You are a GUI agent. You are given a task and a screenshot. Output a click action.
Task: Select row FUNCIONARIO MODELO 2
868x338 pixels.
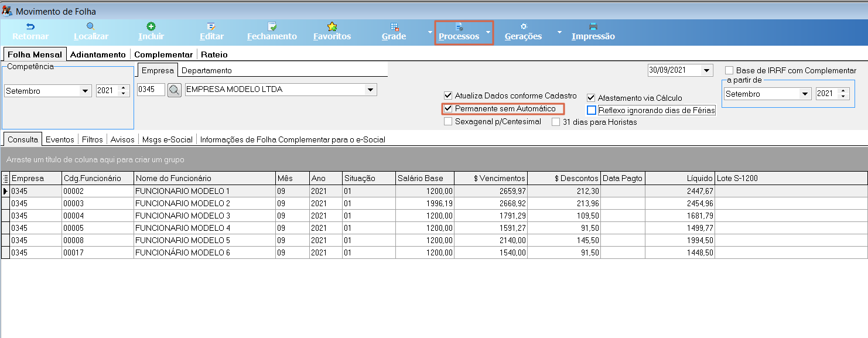click(434, 203)
